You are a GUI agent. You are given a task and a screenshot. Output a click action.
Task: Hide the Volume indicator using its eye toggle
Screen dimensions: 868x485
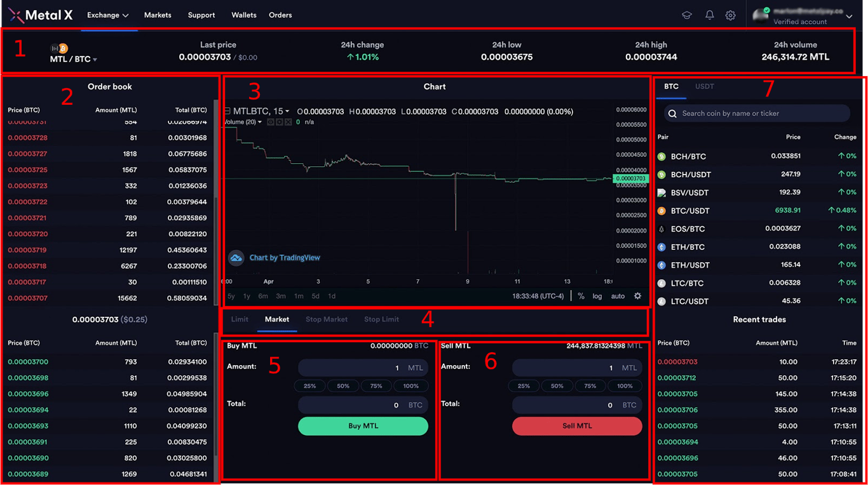click(x=271, y=122)
